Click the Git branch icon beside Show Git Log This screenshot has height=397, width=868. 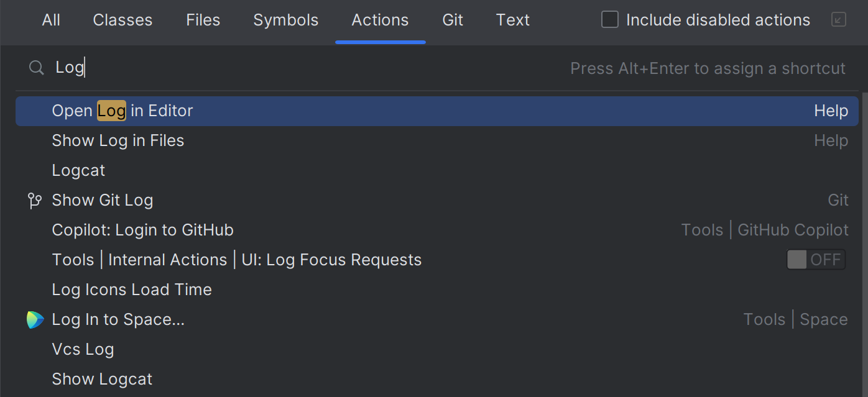pyautogui.click(x=35, y=199)
